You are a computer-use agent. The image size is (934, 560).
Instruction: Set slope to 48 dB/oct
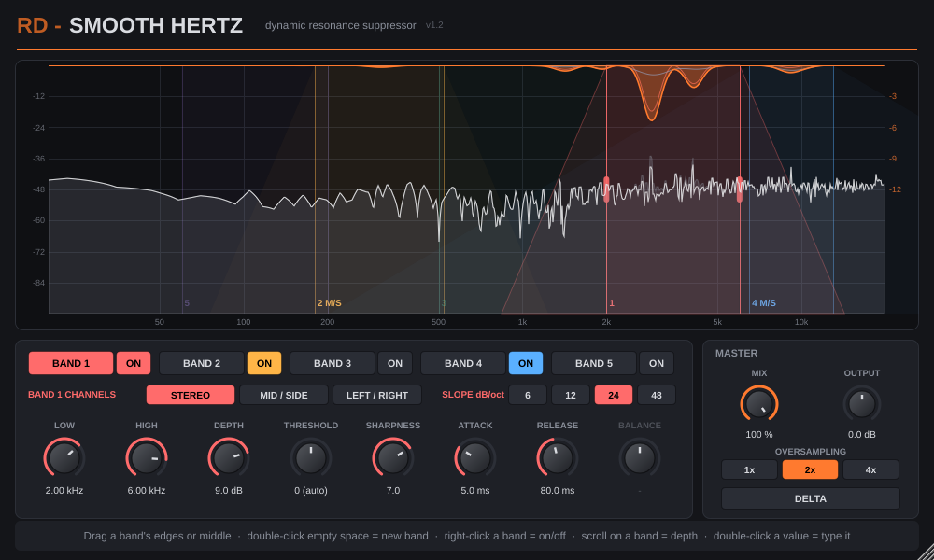tap(657, 395)
